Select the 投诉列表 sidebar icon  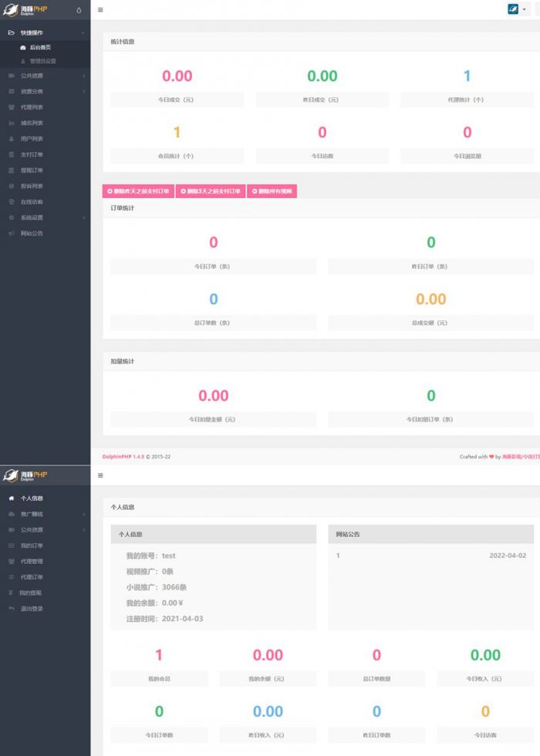click(x=12, y=186)
